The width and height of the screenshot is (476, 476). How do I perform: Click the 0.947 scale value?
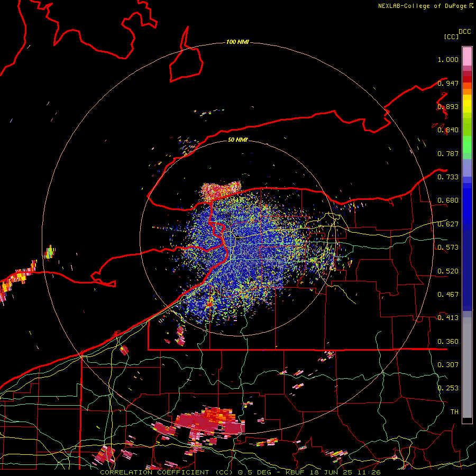(x=448, y=83)
